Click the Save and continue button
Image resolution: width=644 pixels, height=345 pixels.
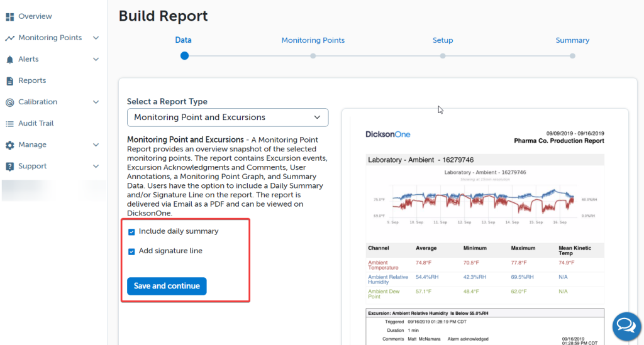pyautogui.click(x=167, y=286)
